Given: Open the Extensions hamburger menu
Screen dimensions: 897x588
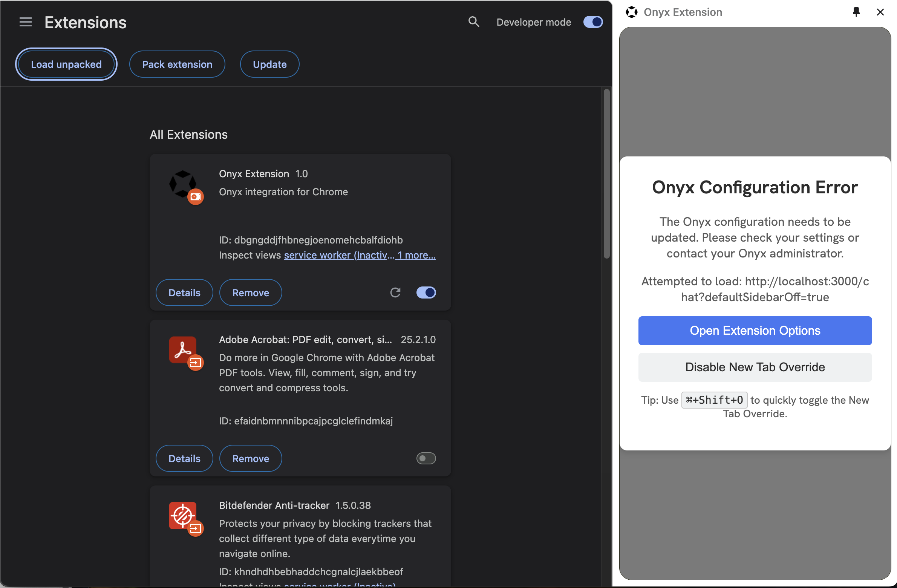Looking at the screenshot, I should point(26,22).
